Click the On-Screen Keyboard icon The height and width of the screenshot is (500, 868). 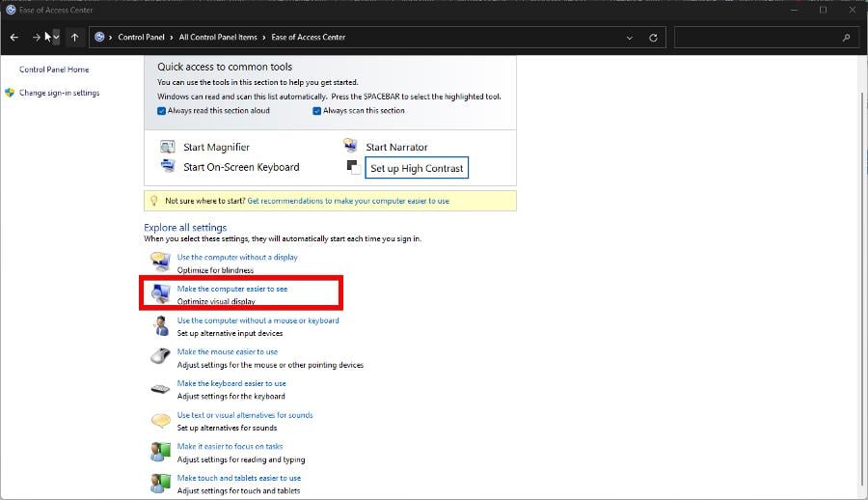167,165
